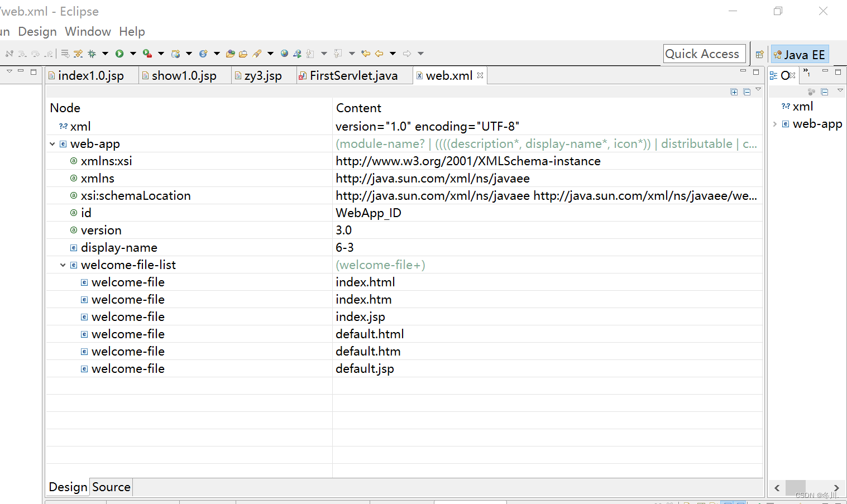
Task: Open the Window menu
Action: coord(88,31)
